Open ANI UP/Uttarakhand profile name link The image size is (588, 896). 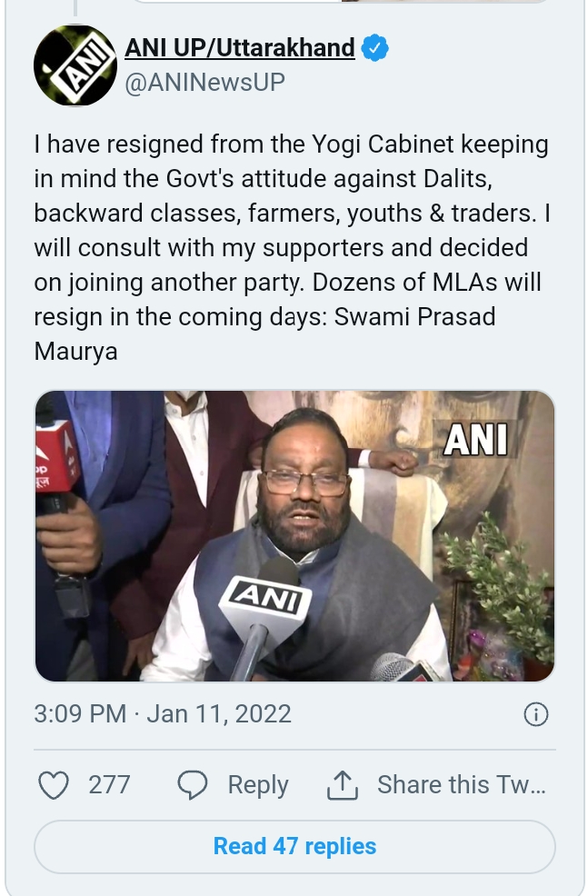pos(240,48)
